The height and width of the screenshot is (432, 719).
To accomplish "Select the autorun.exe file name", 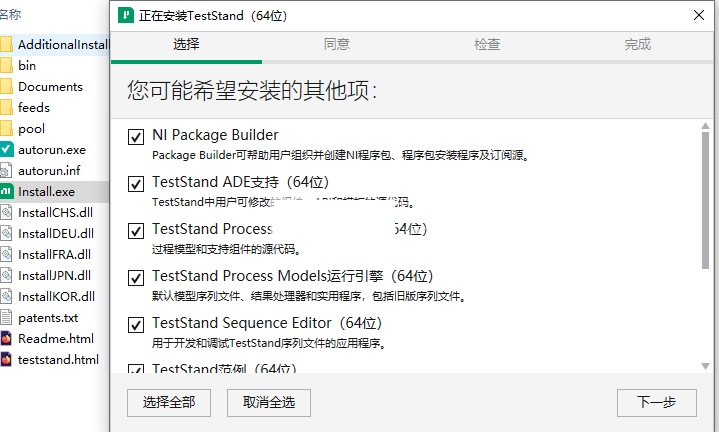I will [x=52, y=150].
